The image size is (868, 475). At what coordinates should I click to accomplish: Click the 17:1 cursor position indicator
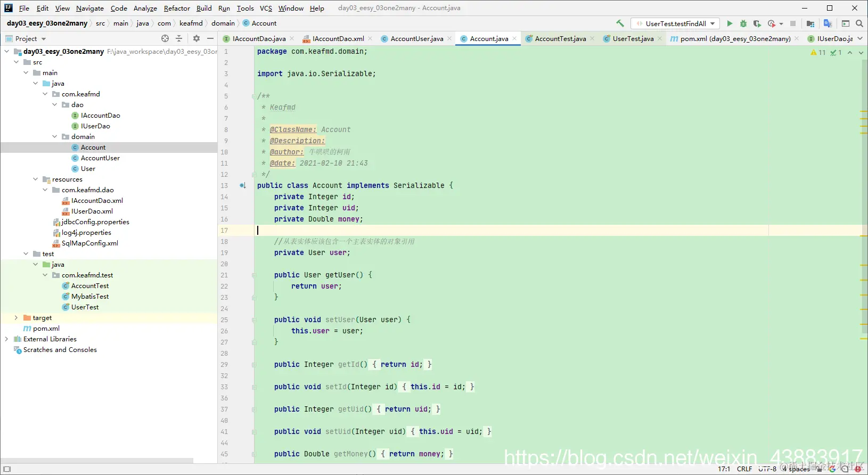coord(724,469)
